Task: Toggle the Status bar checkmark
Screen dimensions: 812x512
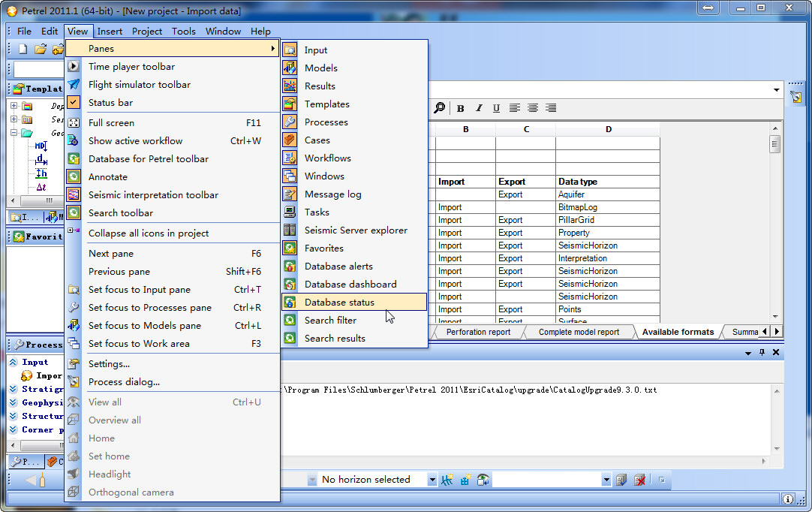Action: coord(74,103)
